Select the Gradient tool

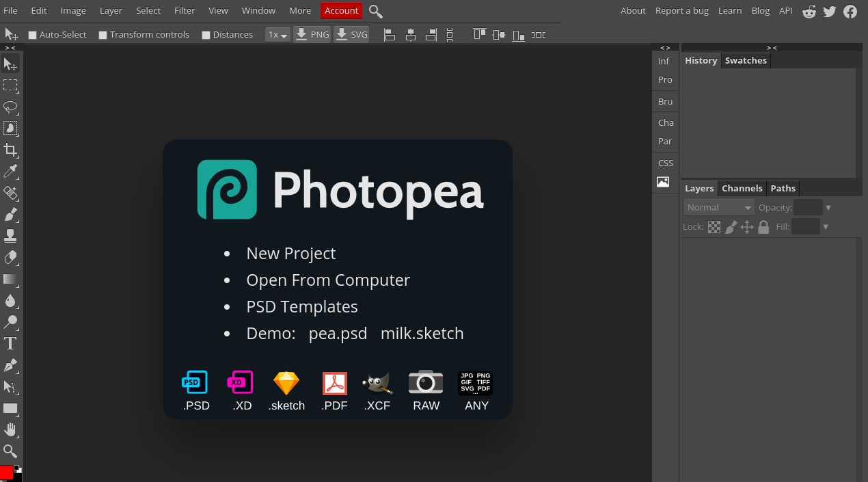pyautogui.click(x=10, y=280)
